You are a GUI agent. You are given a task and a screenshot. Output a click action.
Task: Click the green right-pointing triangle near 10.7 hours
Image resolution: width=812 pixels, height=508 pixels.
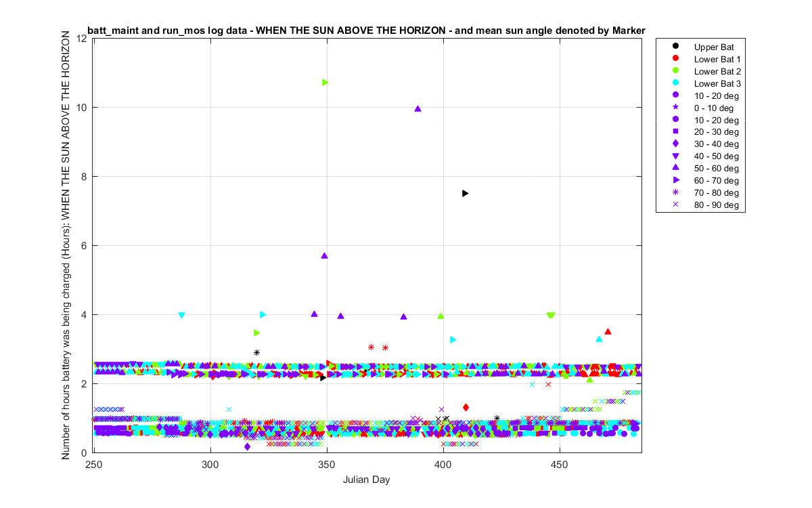(325, 82)
